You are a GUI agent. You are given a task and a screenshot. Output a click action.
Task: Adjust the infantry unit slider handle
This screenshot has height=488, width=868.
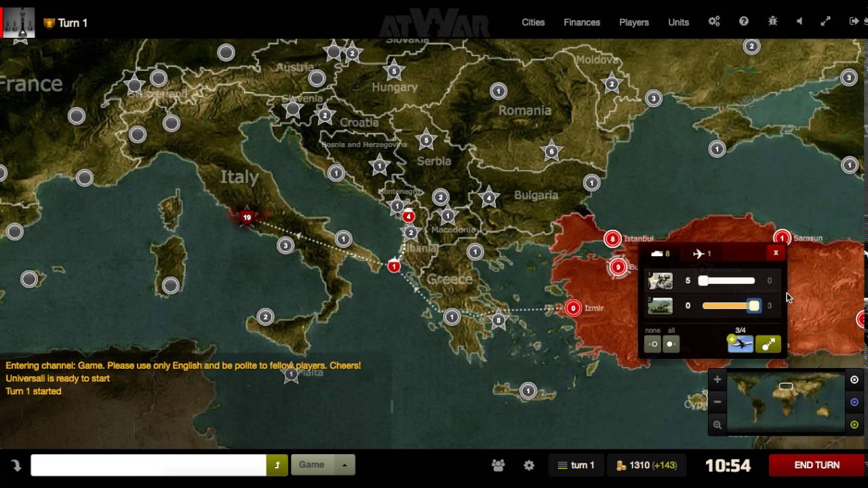tap(704, 281)
